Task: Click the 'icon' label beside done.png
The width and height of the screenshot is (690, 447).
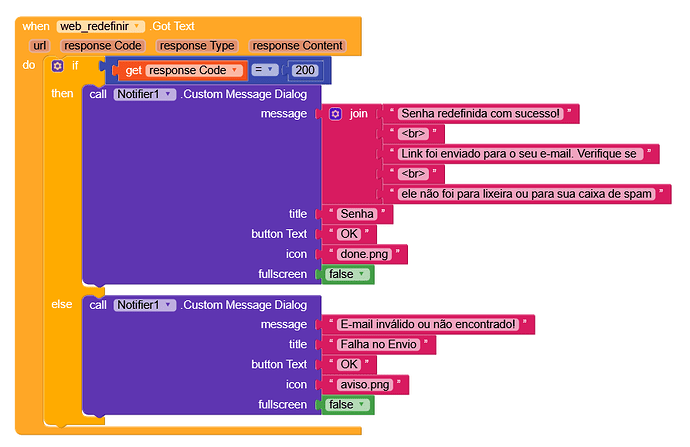Action: coord(296,254)
